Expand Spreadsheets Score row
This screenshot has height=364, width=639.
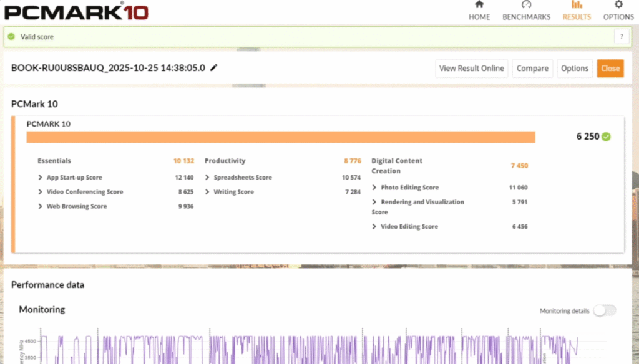[208, 178]
